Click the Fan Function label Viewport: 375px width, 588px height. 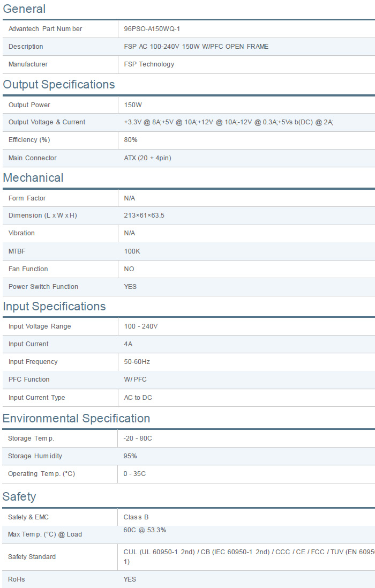pyautogui.click(x=28, y=269)
